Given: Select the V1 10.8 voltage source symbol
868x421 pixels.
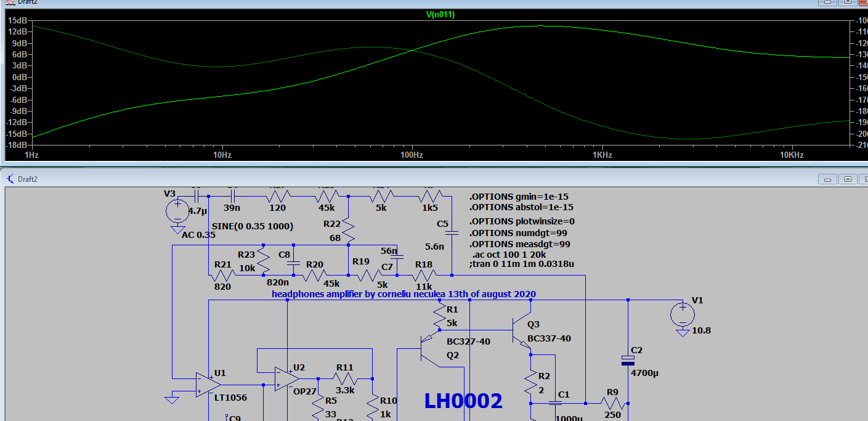Looking at the screenshot, I should coord(683,314).
